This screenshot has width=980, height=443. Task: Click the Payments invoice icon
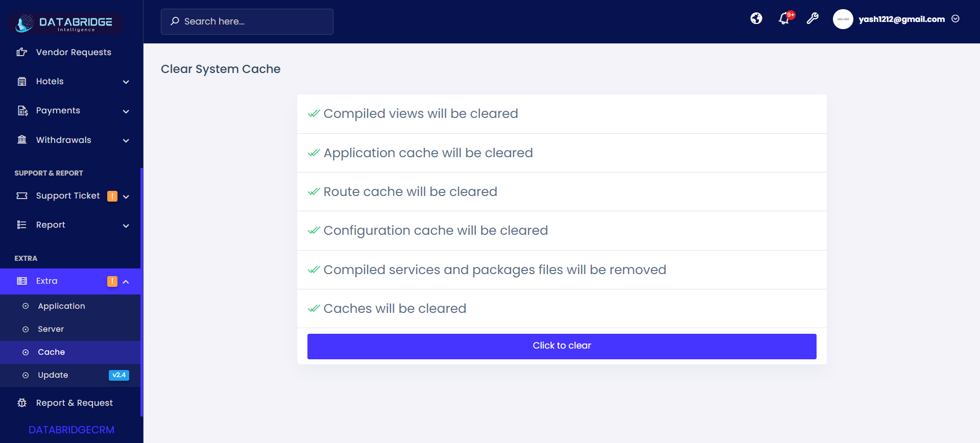(x=22, y=111)
